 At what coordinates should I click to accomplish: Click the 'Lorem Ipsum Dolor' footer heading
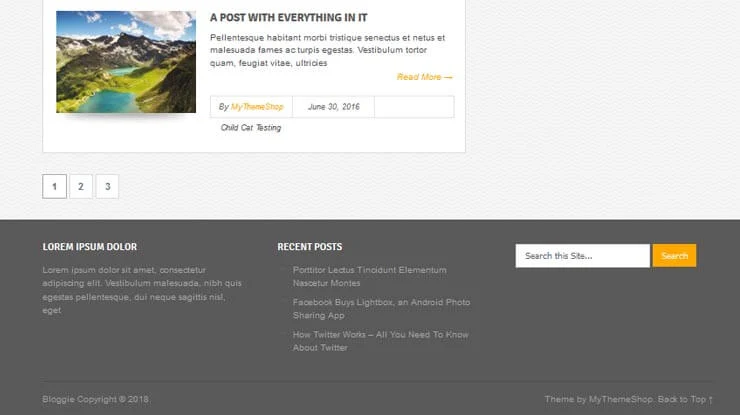tap(90, 247)
